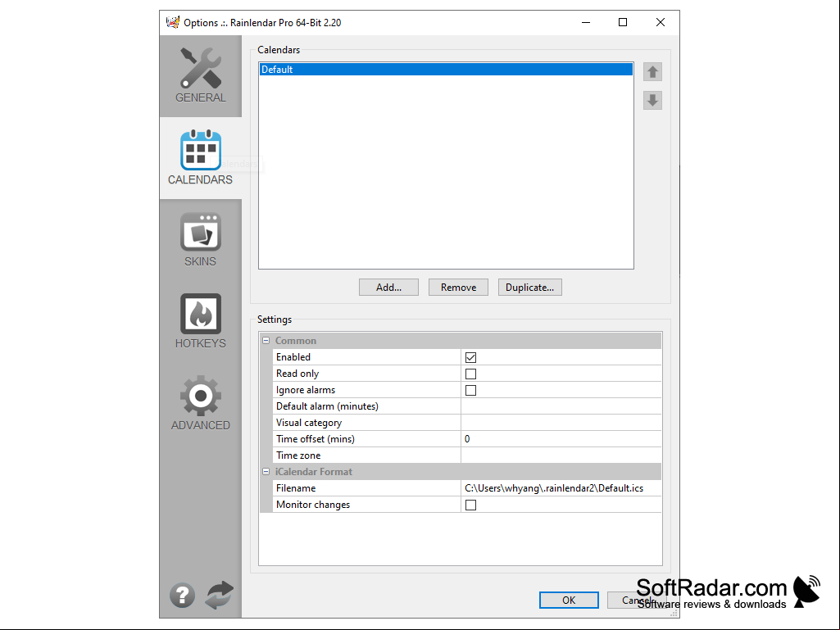Move selected calendar down with arrow

pyautogui.click(x=652, y=100)
